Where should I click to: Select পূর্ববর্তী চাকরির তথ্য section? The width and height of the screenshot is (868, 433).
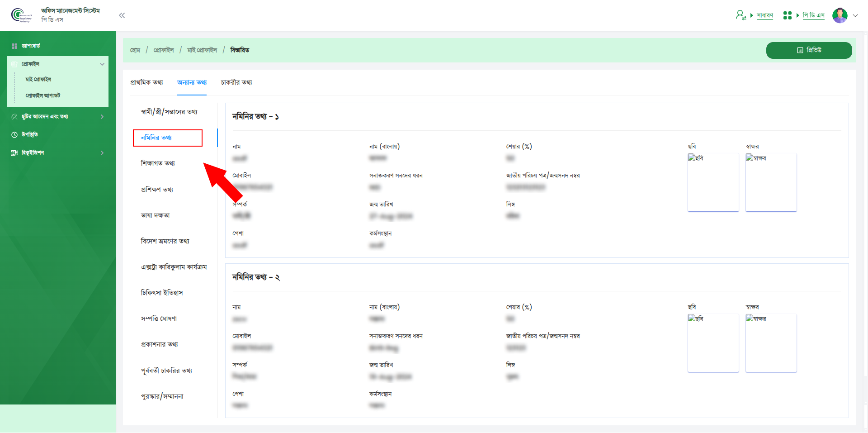pyautogui.click(x=166, y=371)
